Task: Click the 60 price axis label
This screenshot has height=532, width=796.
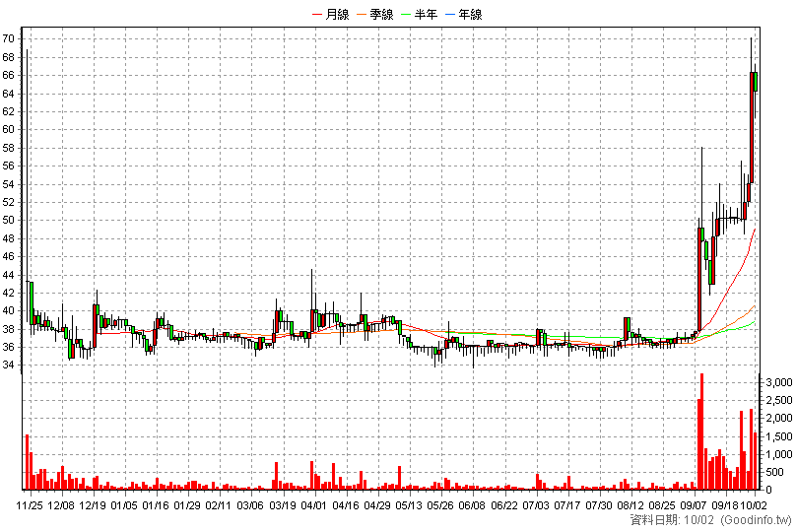Action: point(9,129)
